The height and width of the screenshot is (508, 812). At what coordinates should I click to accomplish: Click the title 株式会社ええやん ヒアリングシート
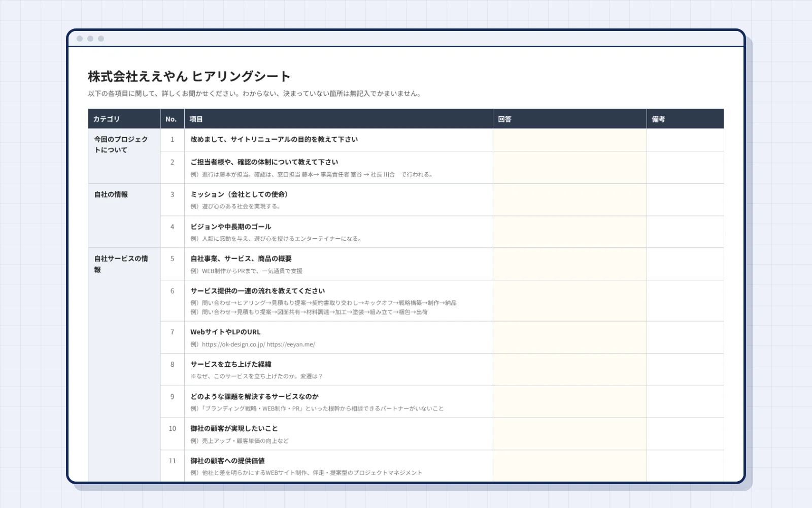click(x=189, y=76)
